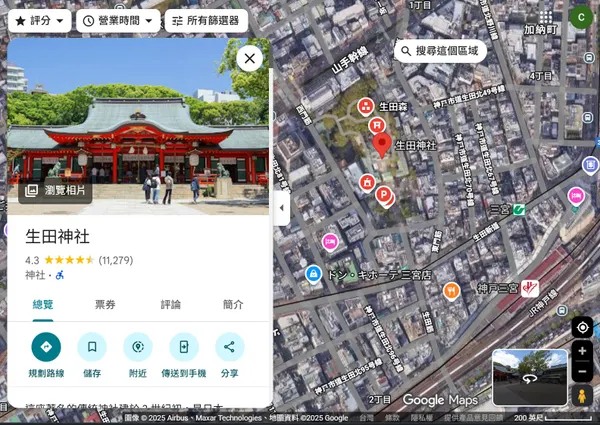Switch to the 票券 tickets tab

[105, 305]
